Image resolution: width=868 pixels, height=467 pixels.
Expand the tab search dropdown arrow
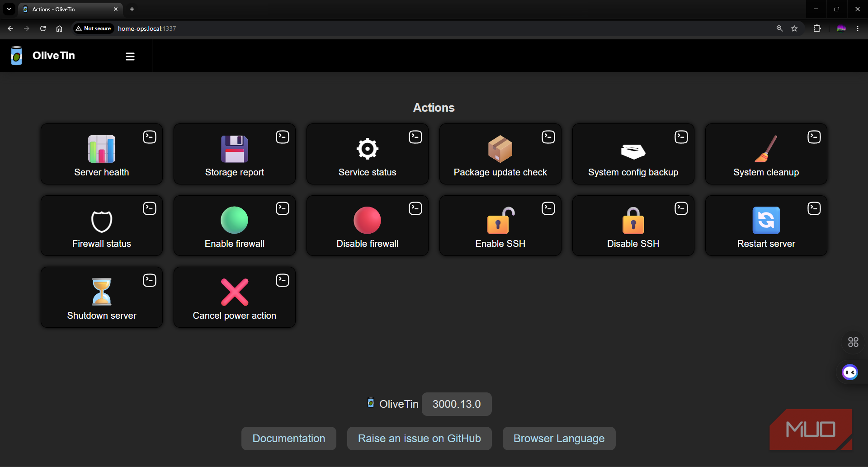coord(9,9)
